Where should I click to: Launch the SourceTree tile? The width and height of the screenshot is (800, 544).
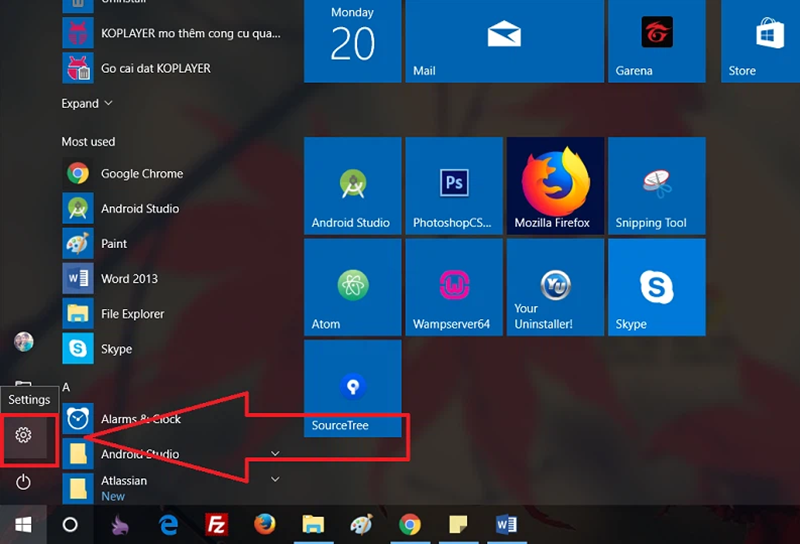(x=351, y=388)
